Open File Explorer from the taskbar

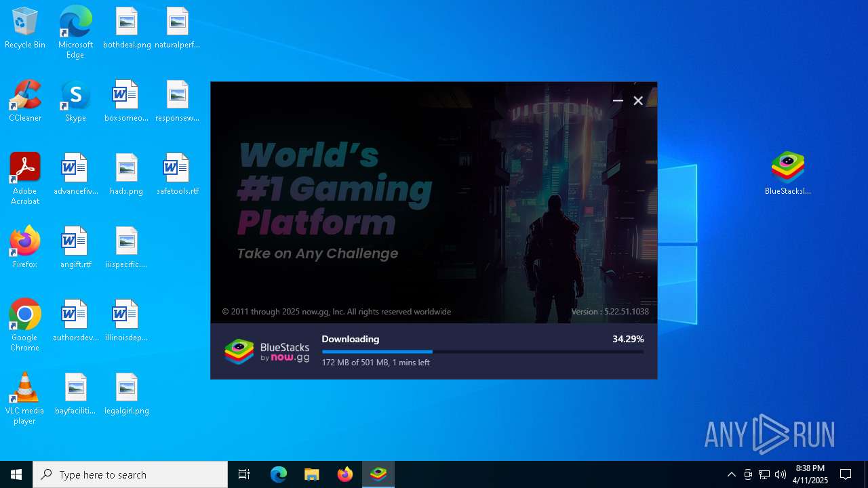pyautogui.click(x=312, y=474)
